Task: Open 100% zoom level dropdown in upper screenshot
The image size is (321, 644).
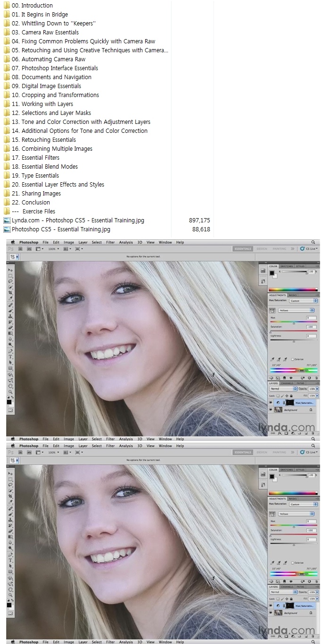Action: (54, 249)
